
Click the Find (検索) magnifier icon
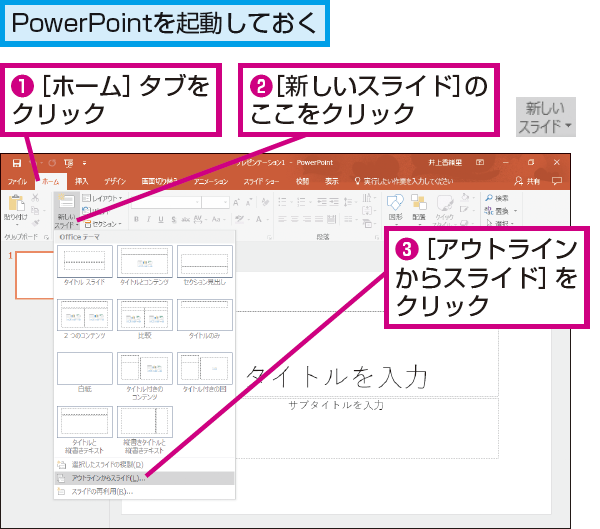[489, 198]
